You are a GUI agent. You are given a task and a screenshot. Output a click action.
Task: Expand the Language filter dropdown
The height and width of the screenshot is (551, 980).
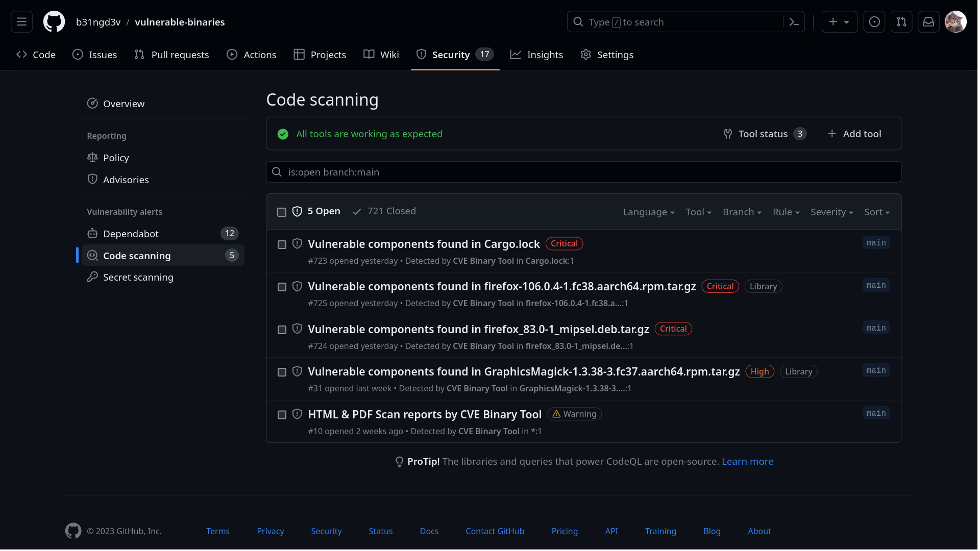[x=648, y=212]
